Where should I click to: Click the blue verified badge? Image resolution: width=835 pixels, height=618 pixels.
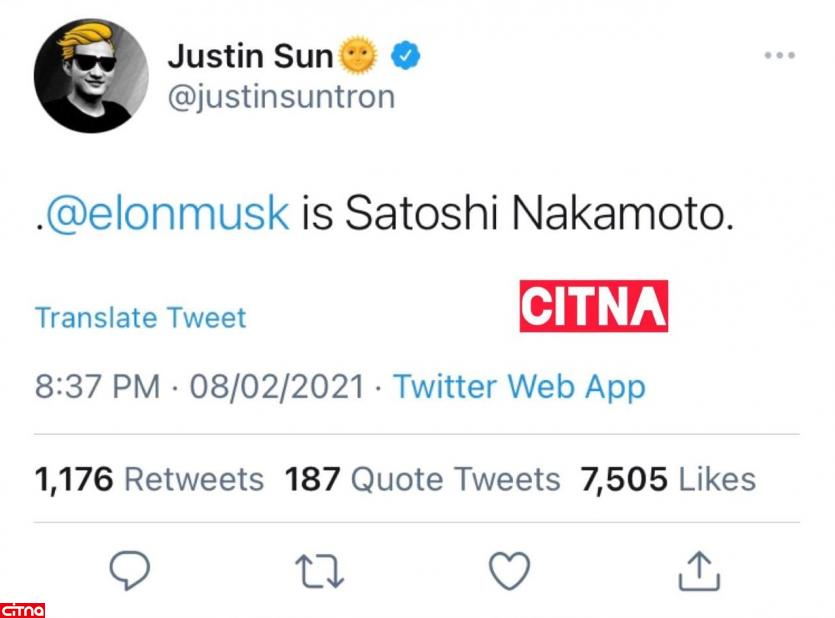point(405,56)
